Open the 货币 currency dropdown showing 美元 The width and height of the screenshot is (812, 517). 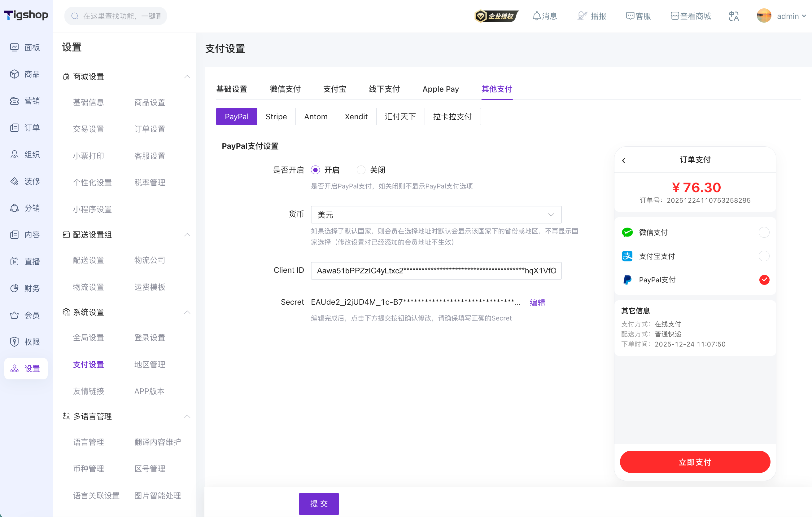click(x=436, y=214)
